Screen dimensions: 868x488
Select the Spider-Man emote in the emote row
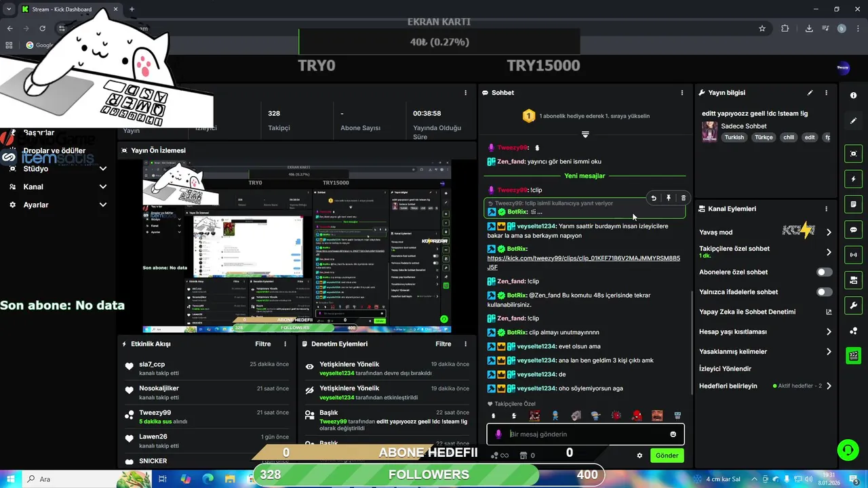[637, 415]
